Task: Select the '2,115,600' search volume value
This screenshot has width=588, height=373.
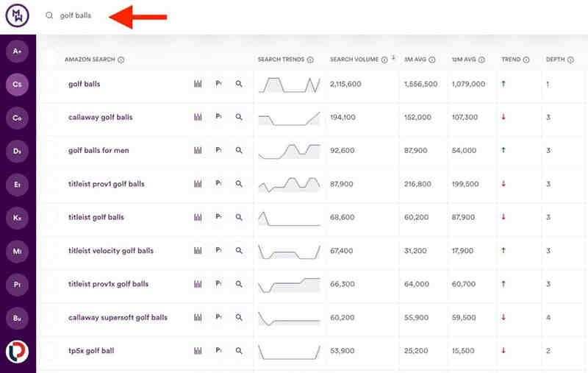Action: tap(345, 84)
